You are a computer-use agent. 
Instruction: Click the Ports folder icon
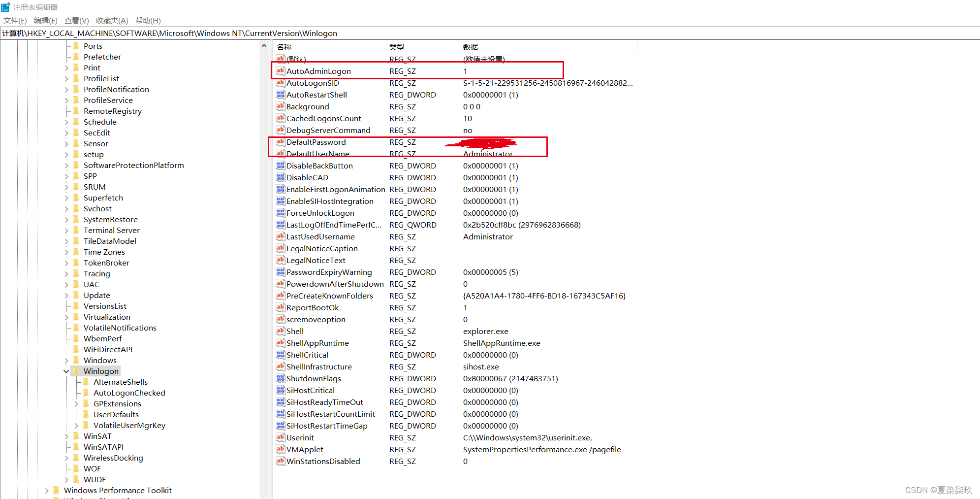(x=76, y=46)
